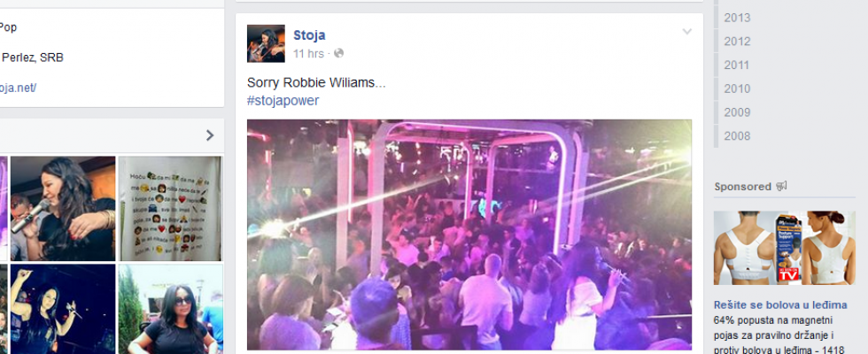This screenshot has height=354, width=868.
Task: Click the 11 hrs post timestamp
Action: 308,54
